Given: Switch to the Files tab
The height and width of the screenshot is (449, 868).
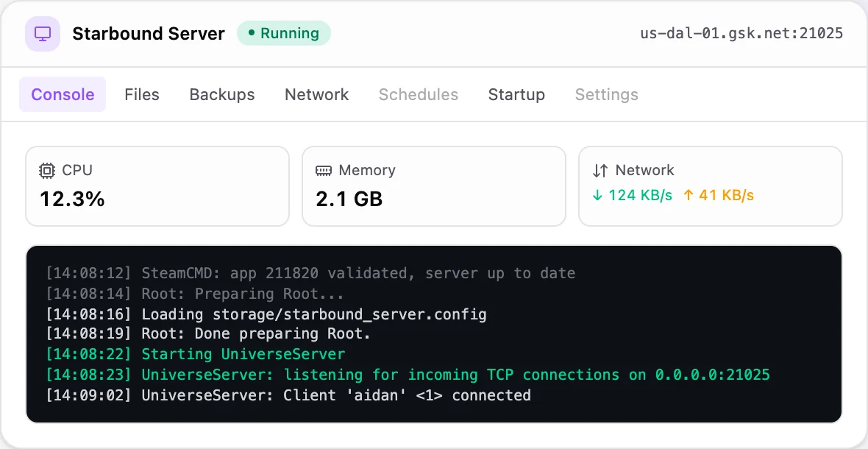Looking at the screenshot, I should tap(142, 95).
